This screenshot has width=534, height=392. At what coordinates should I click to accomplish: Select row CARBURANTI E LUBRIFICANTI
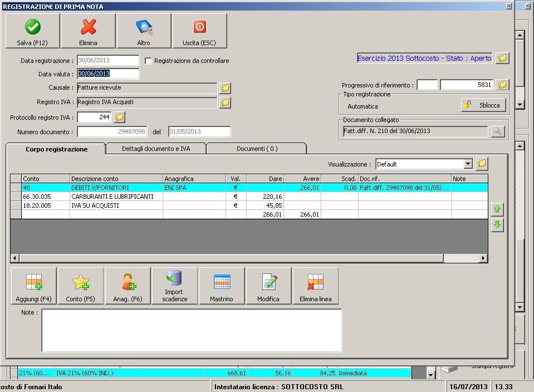(249, 197)
